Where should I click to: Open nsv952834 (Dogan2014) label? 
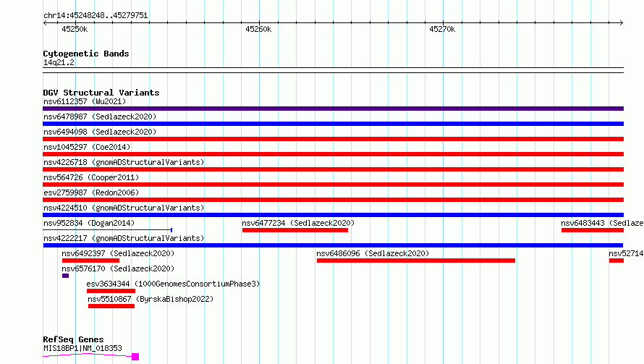point(89,223)
